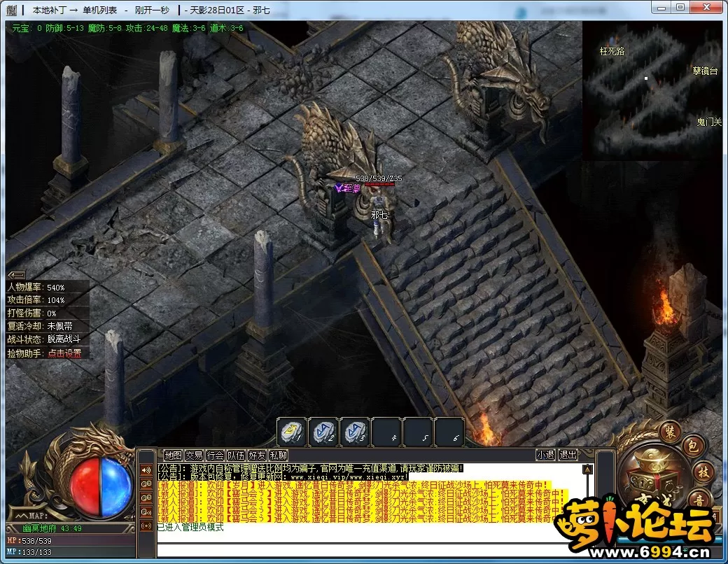
Task: Open the 行会 guild tab
Action: pyautogui.click(x=215, y=456)
